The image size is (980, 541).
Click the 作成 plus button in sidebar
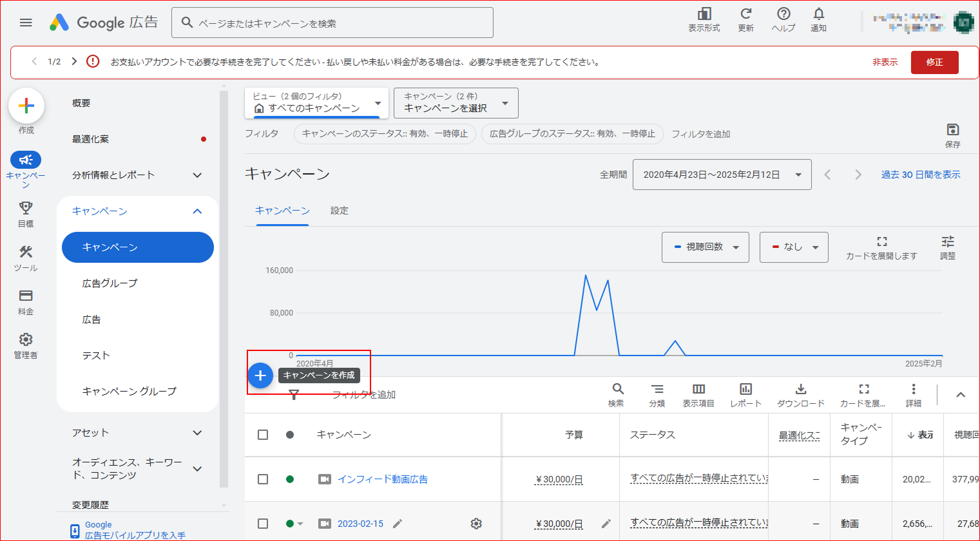[x=26, y=106]
